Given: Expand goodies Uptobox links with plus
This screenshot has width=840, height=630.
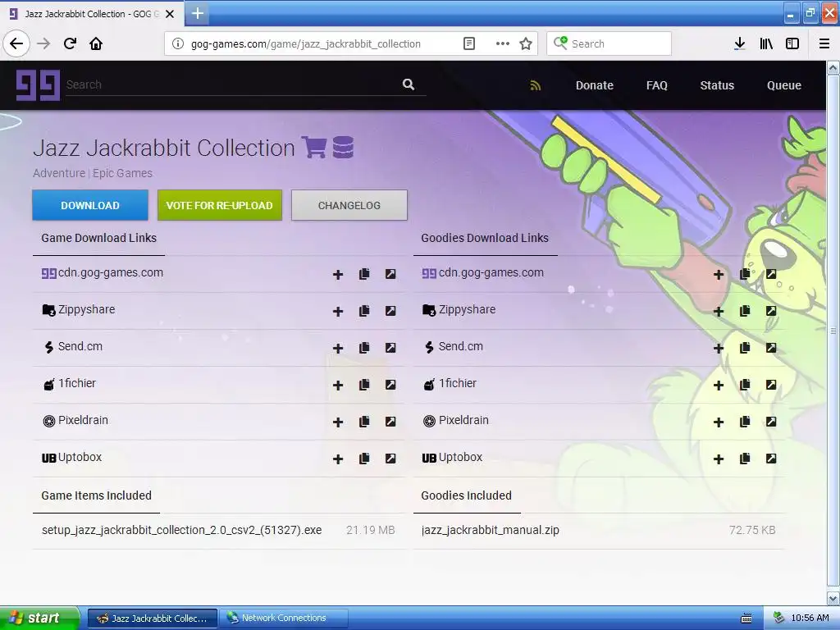Looking at the screenshot, I should tap(719, 459).
